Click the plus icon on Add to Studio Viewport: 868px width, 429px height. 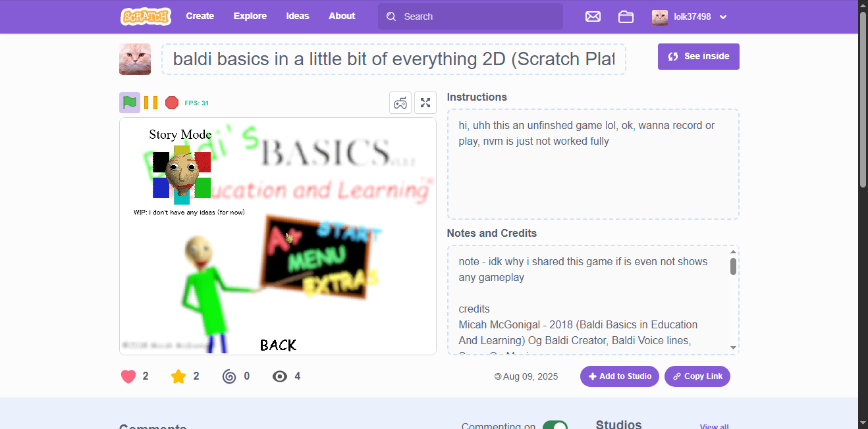pos(593,376)
